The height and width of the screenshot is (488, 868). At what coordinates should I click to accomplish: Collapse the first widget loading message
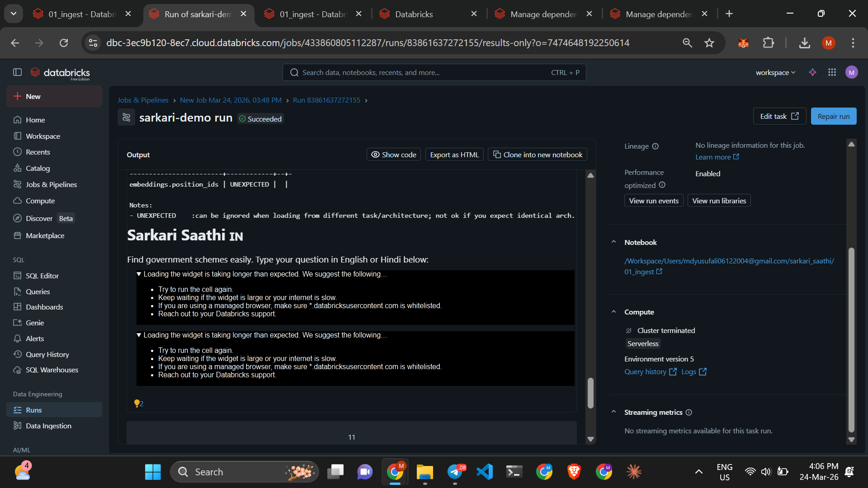(x=139, y=274)
